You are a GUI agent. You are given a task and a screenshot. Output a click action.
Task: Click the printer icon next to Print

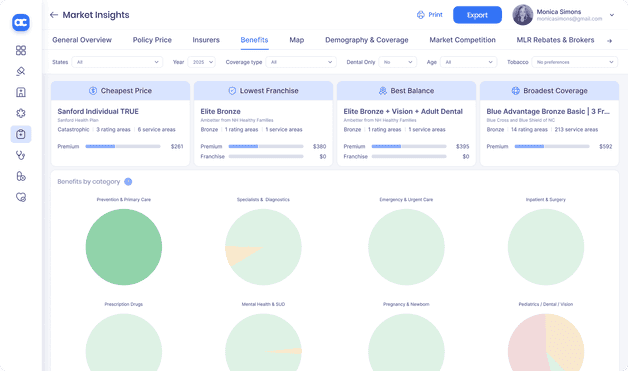tap(421, 15)
